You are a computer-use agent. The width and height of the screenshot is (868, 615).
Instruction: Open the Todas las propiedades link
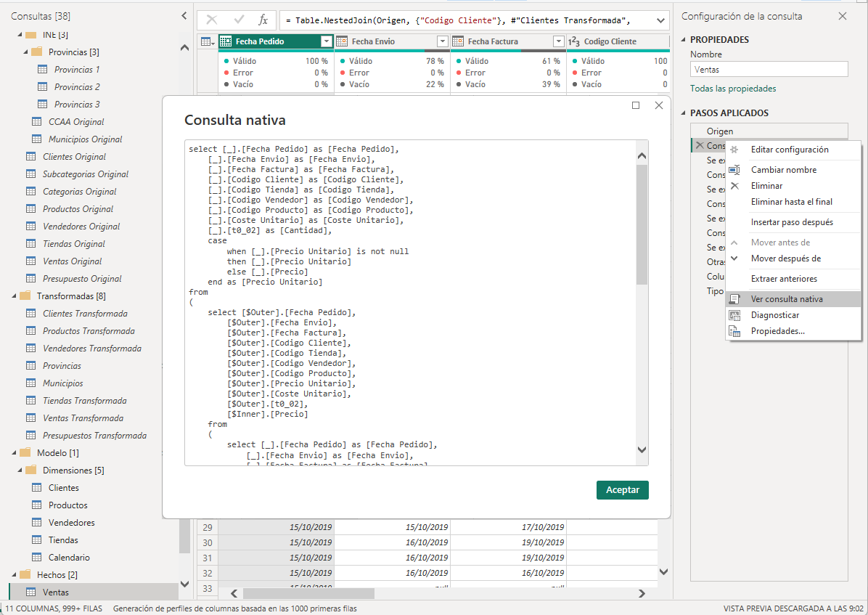coord(732,89)
